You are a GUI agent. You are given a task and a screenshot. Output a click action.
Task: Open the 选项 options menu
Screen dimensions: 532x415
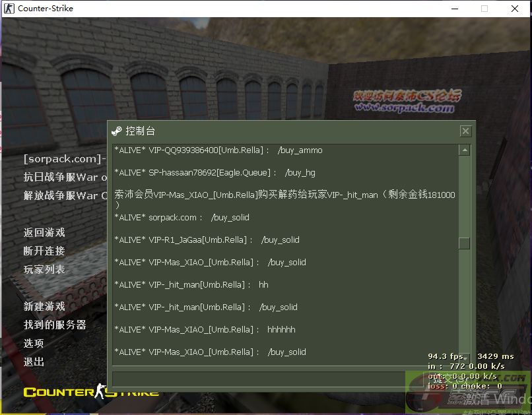pyautogui.click(x=34, y=343)
